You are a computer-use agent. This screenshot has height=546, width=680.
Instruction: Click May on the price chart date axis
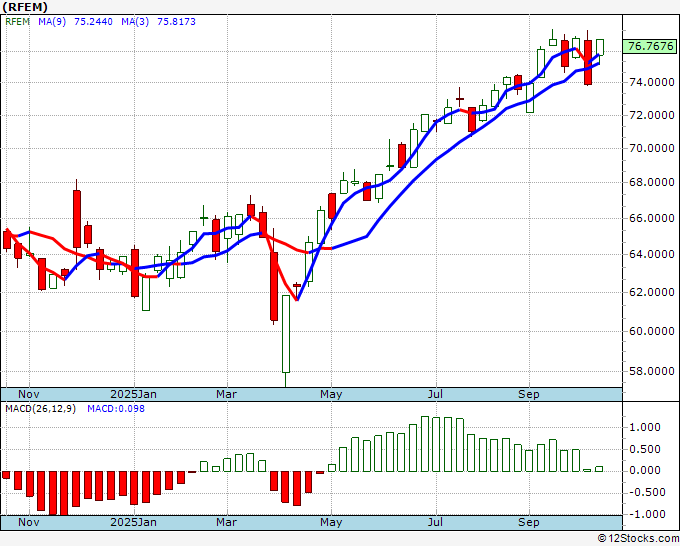331,394
